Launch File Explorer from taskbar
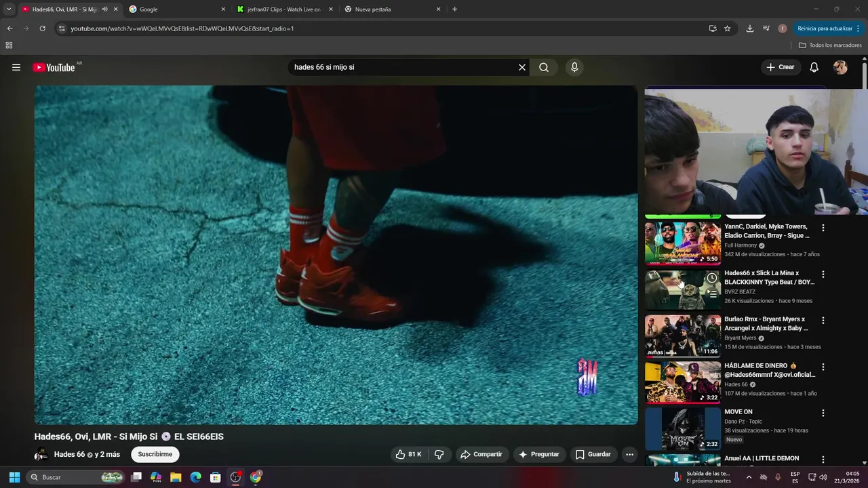868x488 pixels. click(x=176, y=477)
